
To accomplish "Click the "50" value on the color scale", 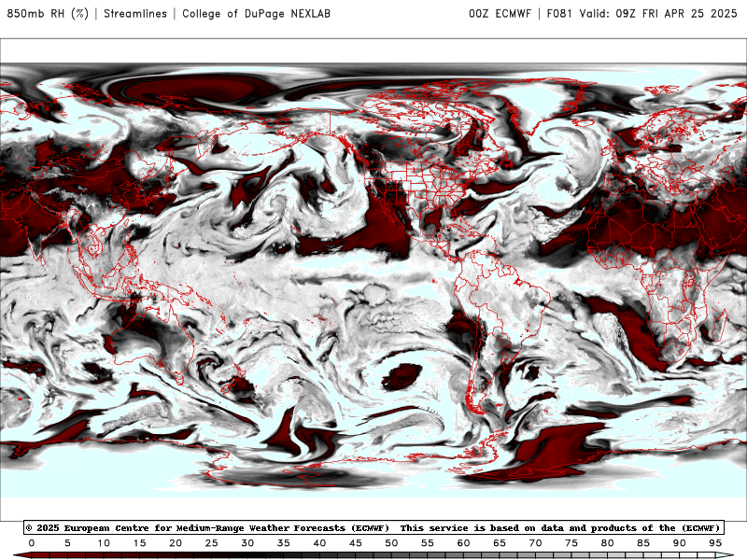I will 391,543.
